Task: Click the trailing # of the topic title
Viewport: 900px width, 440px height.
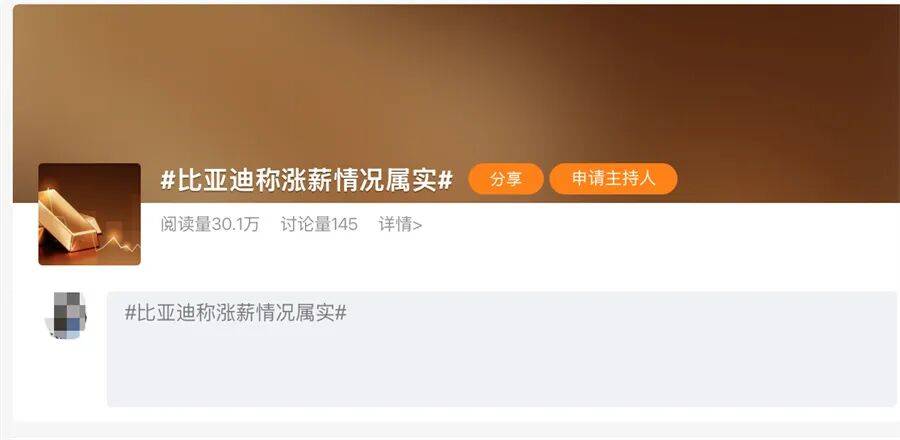Action: [x=445, y=180]
